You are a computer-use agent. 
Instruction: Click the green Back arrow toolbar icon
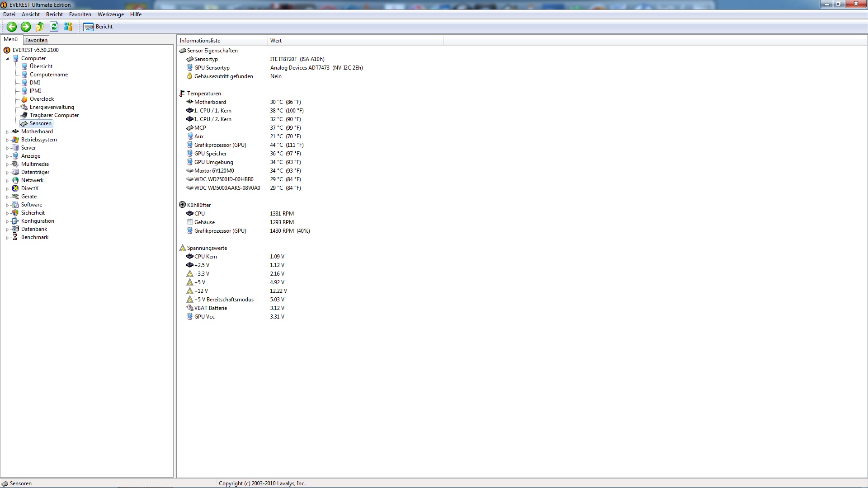tap(12, 27)
